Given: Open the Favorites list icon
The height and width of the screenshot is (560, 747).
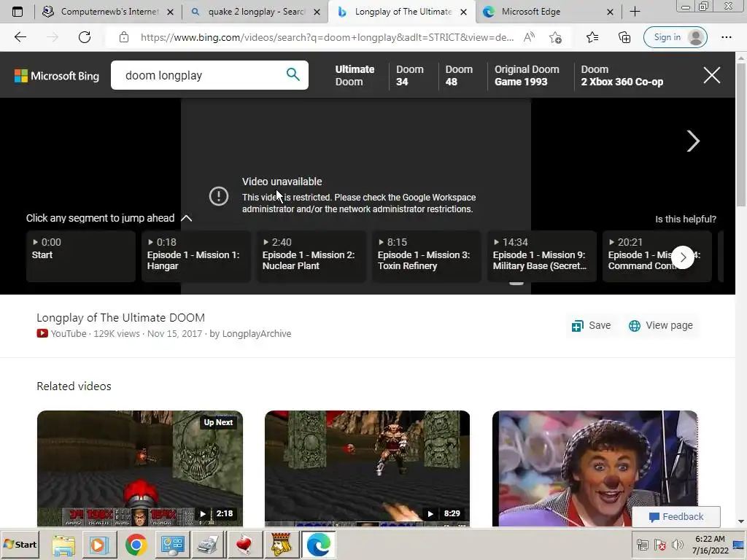Looking at the screenshot, I should 592,37.
